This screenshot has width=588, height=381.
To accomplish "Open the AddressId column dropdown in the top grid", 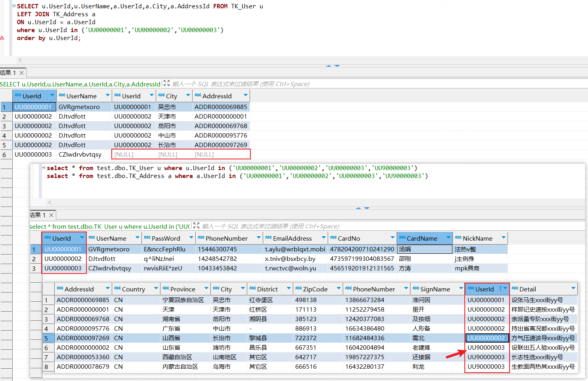I will tap(245, 96).
